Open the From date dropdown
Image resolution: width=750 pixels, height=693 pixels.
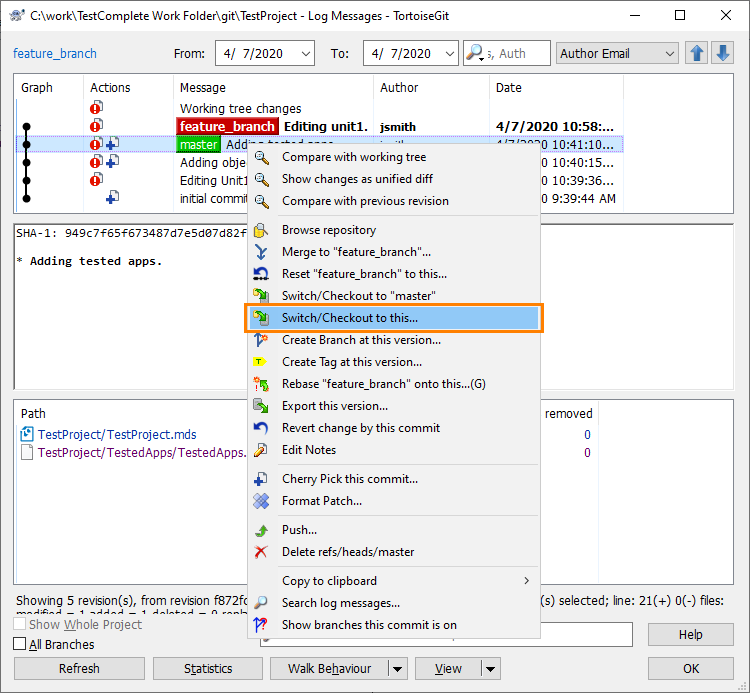[305, 54]
